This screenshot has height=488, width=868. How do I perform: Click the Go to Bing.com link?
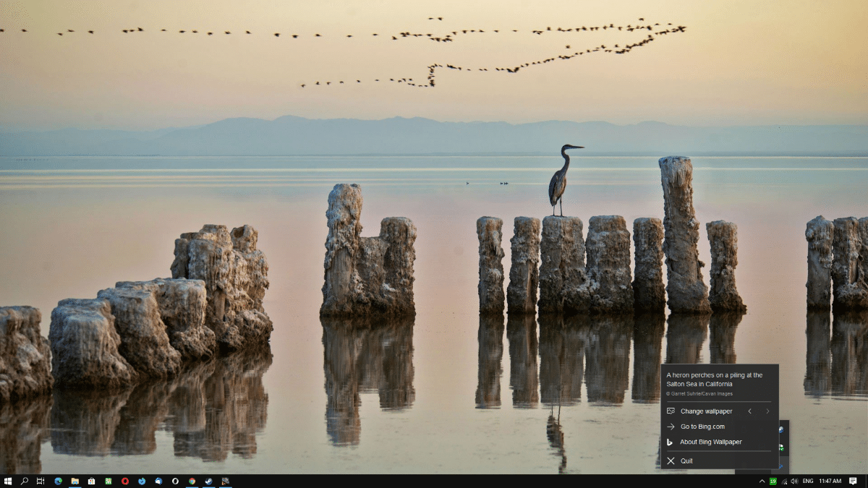702,427
